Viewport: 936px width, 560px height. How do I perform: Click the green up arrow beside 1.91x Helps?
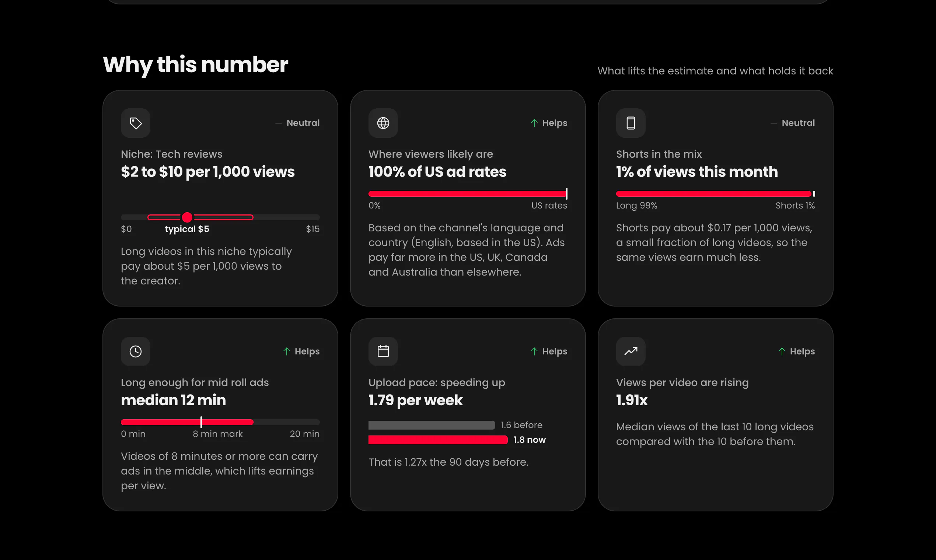point(782,351)
